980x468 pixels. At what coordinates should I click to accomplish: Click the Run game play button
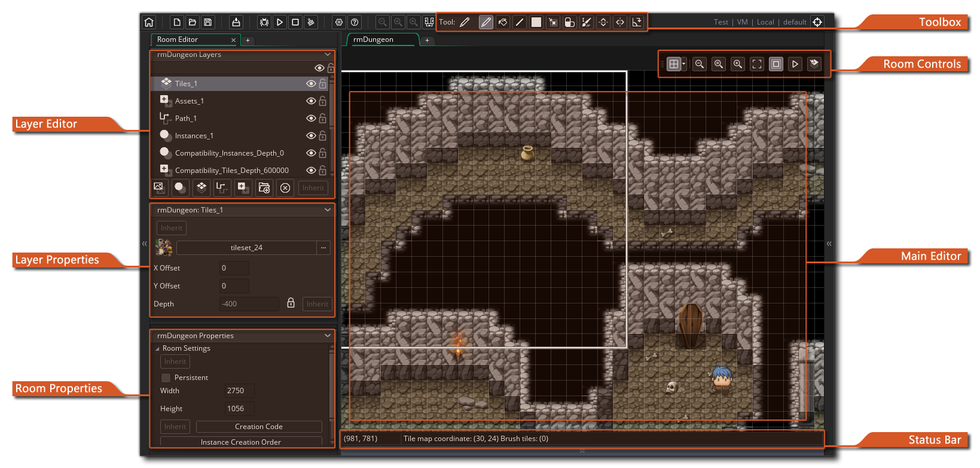tap(279, 22)
